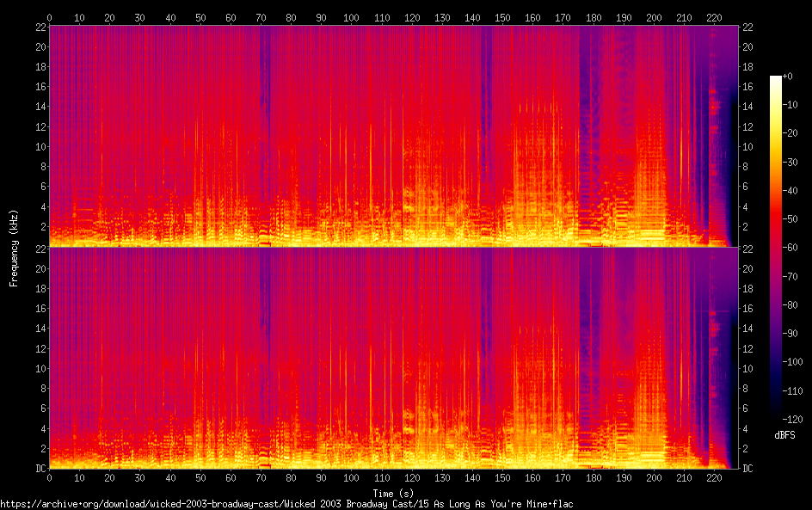This screenshot has height=510, width=812.
Task: Click the 6 kHz tick on the lower-left frequency axis
Action: coord(42,408)
